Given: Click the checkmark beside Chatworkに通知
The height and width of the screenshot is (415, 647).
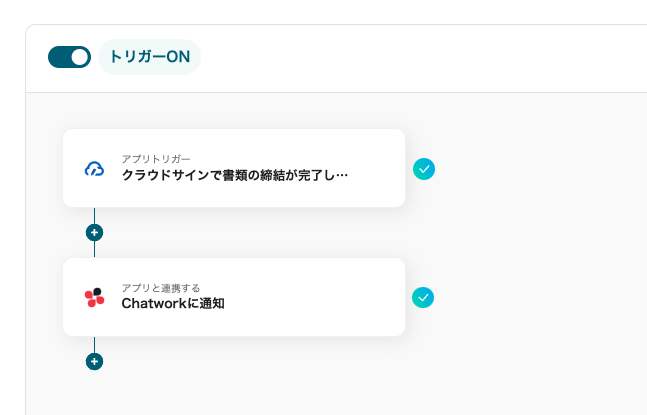Looking at the screenshot, I should (424, 297).
